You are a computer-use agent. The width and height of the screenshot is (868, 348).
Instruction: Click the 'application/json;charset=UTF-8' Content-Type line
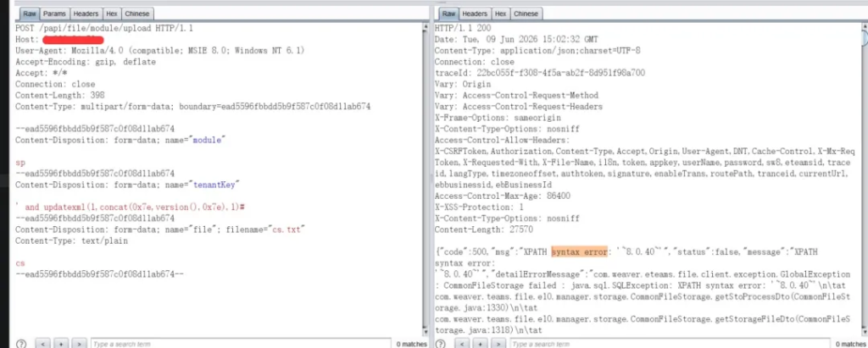click(x=537, y=50)
